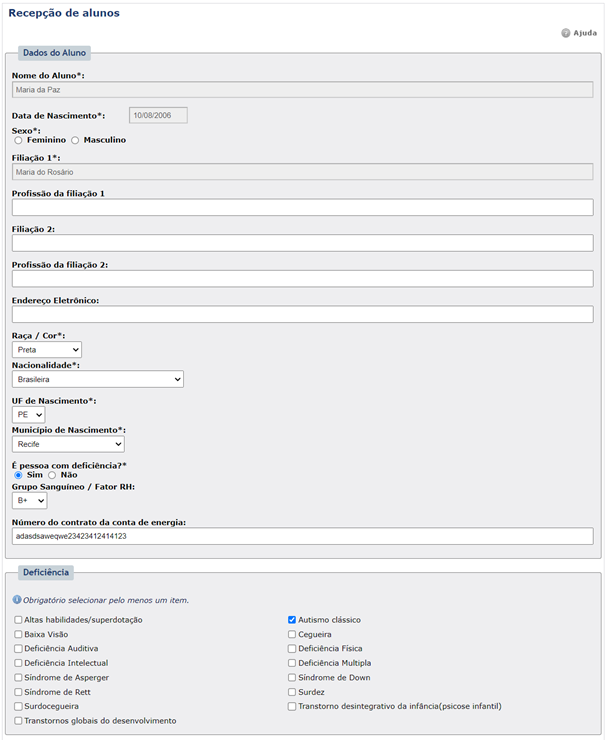
Task: Focus the Endereço Eletrônico input field
Action: 302,314
